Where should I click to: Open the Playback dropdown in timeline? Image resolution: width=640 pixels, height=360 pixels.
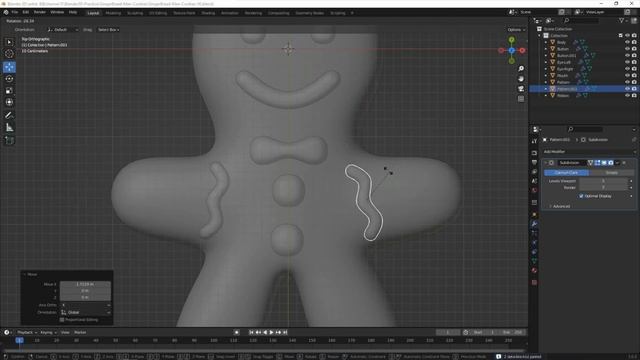27,332
